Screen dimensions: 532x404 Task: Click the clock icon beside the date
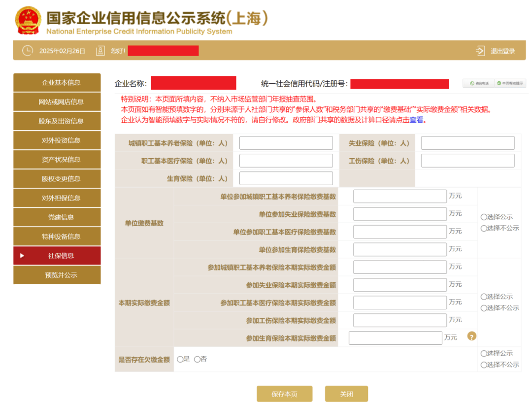point(28,50)
